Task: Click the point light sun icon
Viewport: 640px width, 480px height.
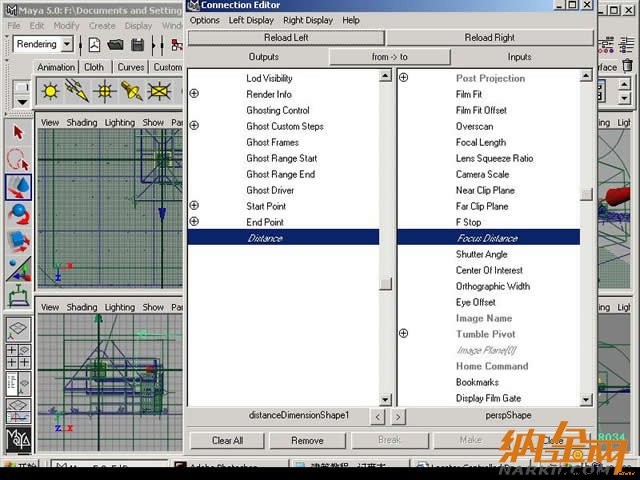Action: coord(51,91)
